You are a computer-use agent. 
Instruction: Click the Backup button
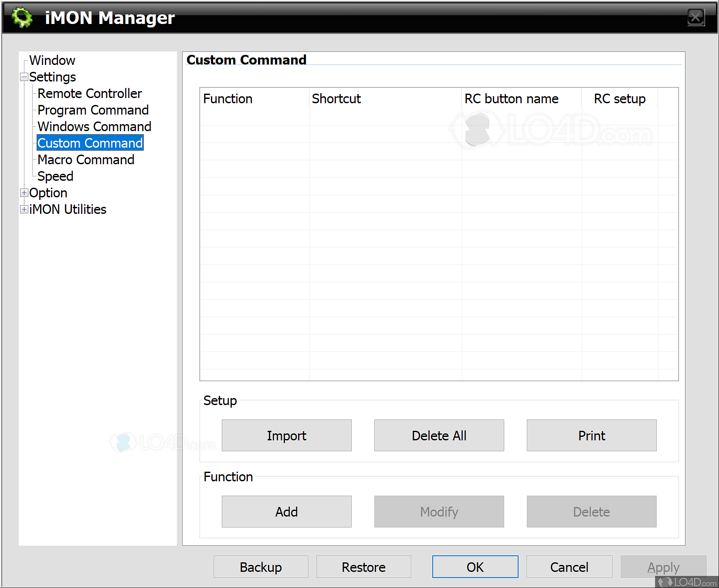coord(261,567)
